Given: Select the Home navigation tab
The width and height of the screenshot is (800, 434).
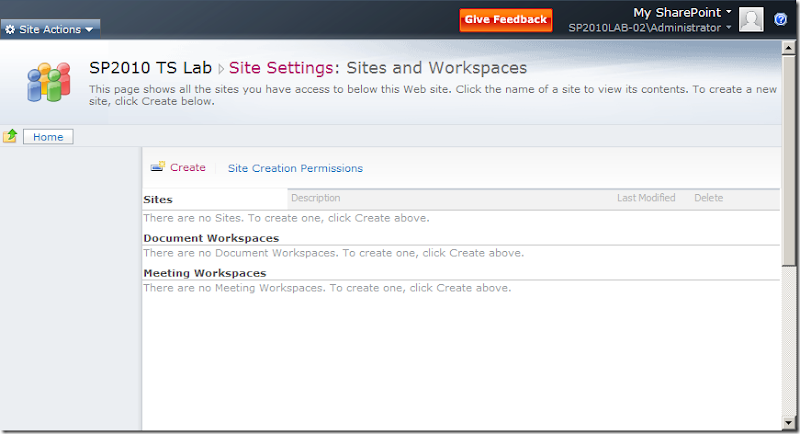Looking at the screenshot, I should [x=48, y=137].
